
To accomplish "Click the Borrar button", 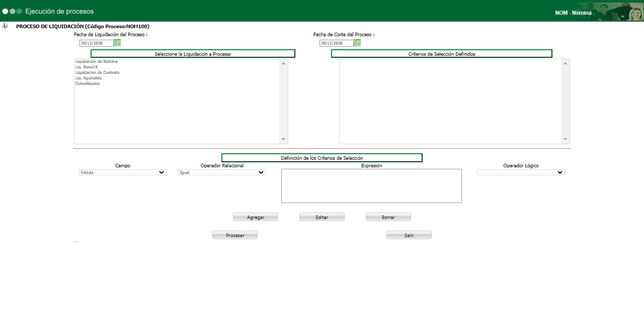I will tap(388, 217).
